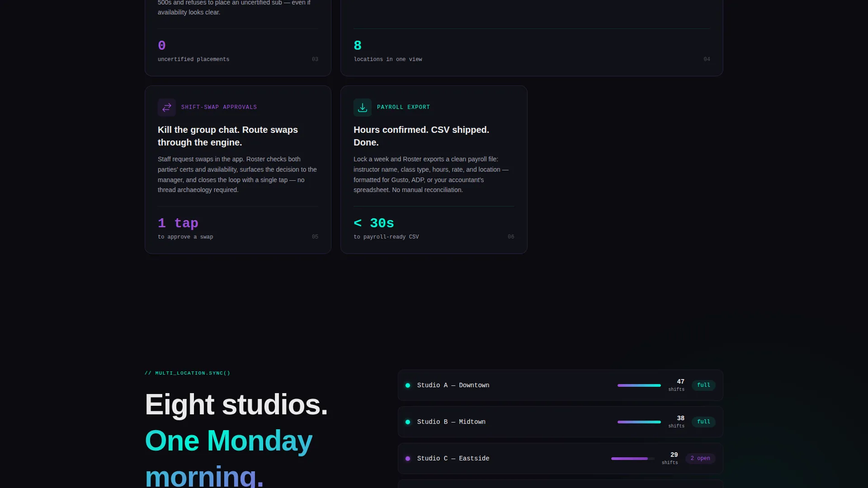Click the 'Kill the group chat' heading

(228, 136)
